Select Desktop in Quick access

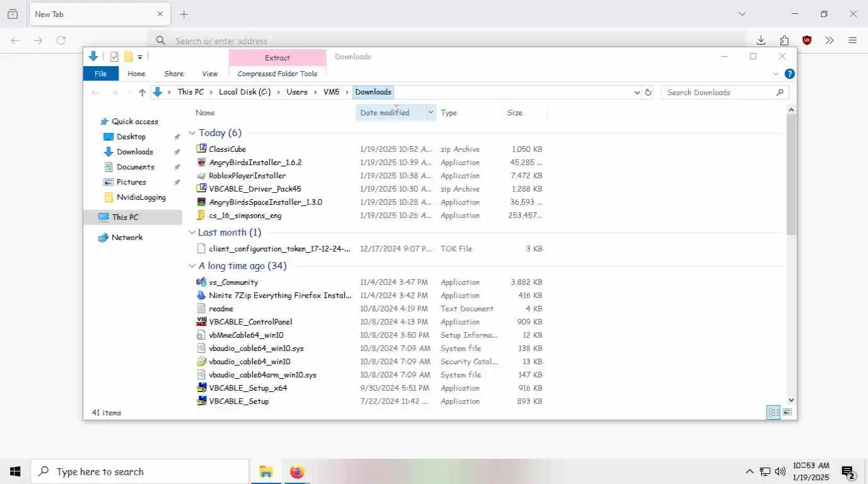click(131, 137)
